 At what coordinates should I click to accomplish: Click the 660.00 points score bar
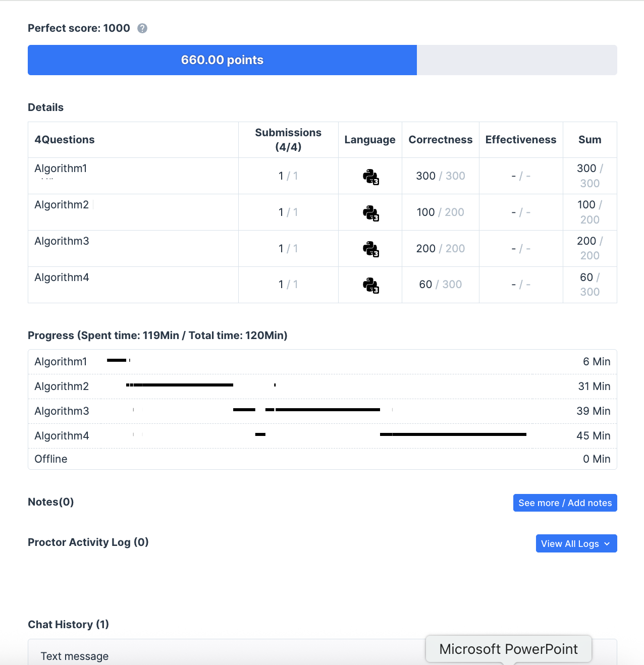222,60
